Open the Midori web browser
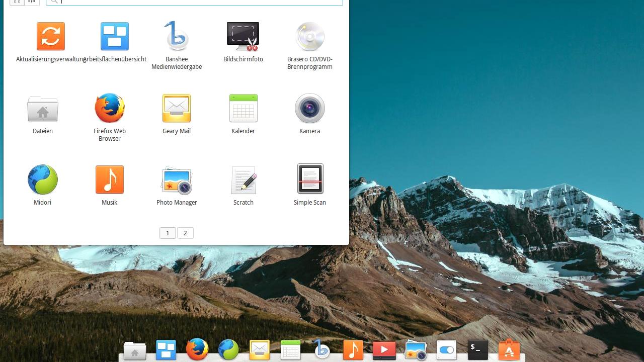This screenshot has width=644, height=362. point(42,179)
